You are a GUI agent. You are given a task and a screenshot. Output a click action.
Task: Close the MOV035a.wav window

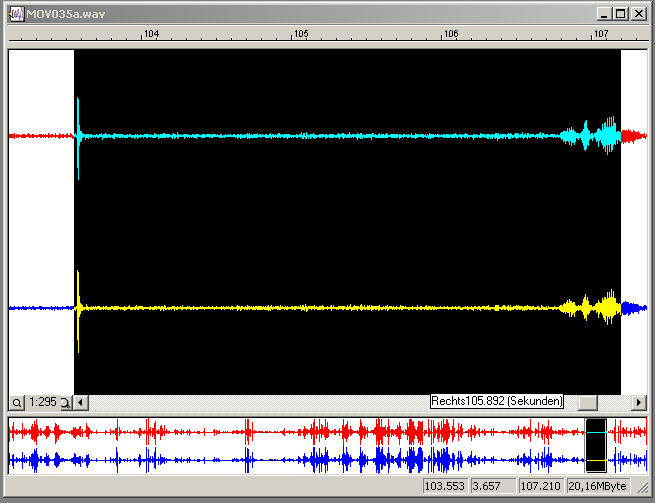639,14
